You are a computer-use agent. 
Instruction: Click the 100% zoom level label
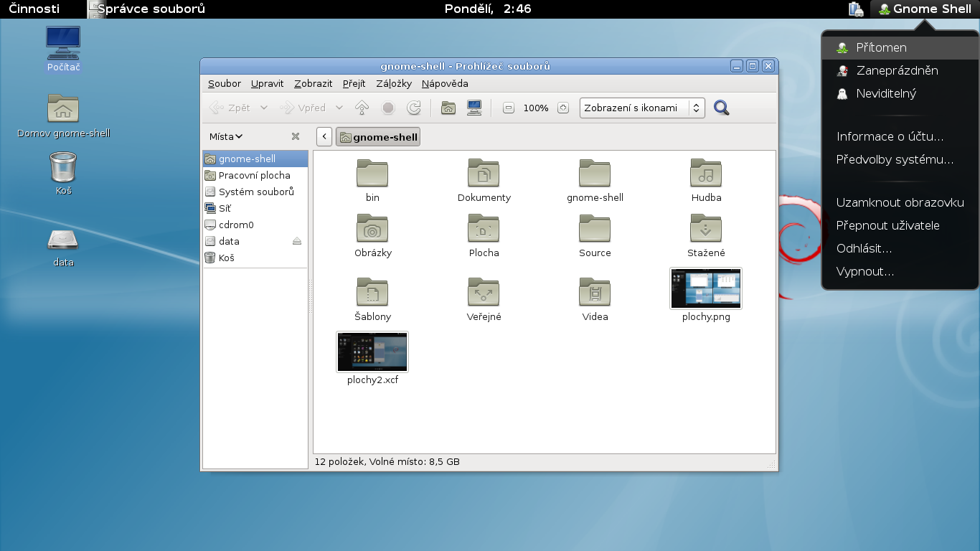pos(536,108)
